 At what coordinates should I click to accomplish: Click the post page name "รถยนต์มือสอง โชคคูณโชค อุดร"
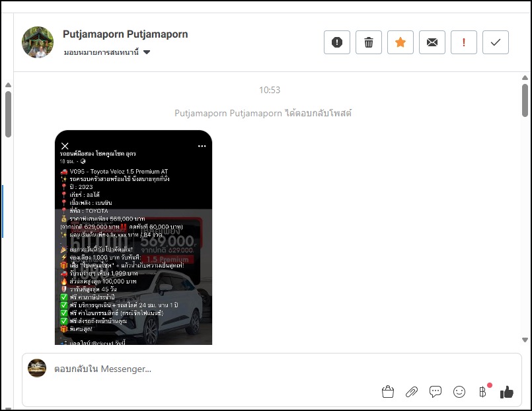tap(98, 153)
